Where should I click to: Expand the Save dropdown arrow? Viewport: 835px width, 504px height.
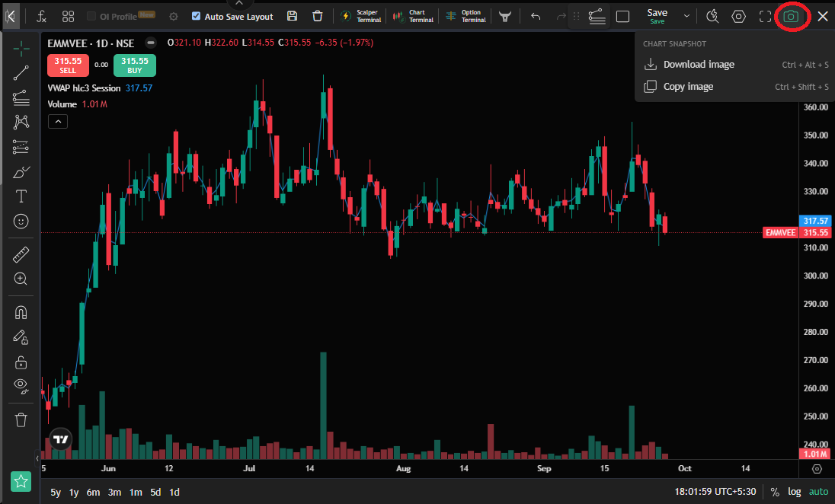point(686,16)
